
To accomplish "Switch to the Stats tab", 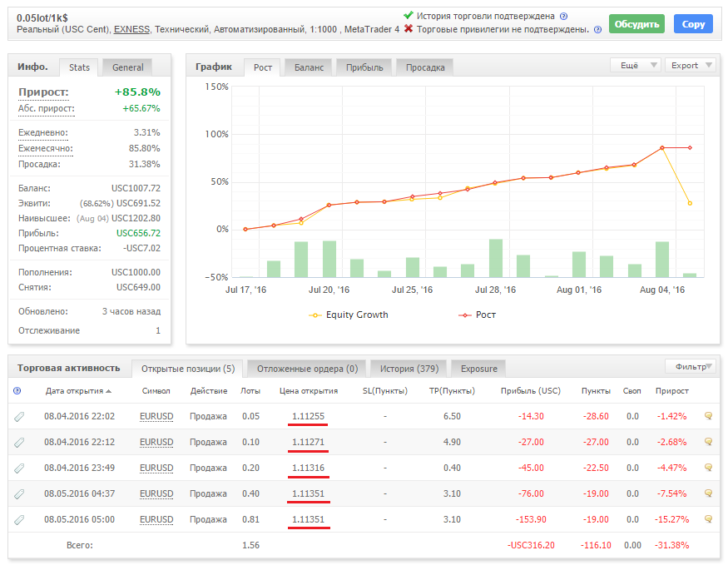I will tap(79, 67).
